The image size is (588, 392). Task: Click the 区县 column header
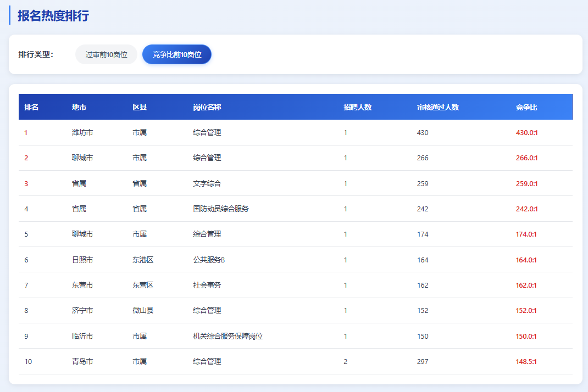pyautogui.click(x=140, y=107)
